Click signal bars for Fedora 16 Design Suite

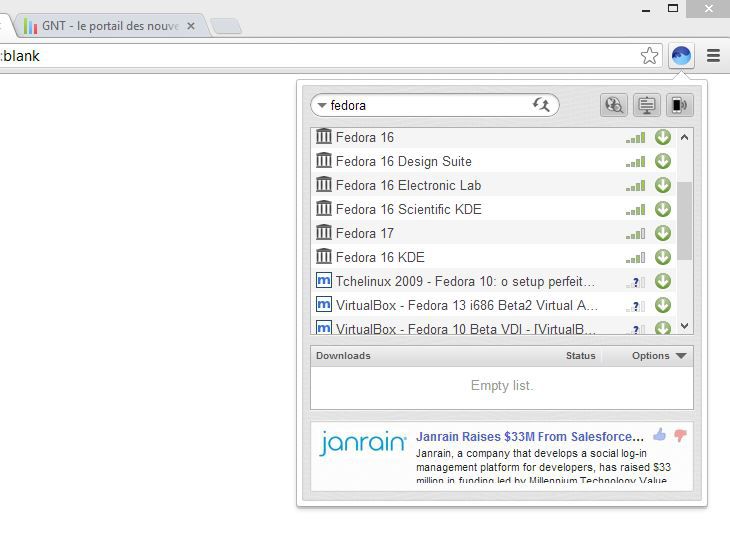click(x=635, y=162)
